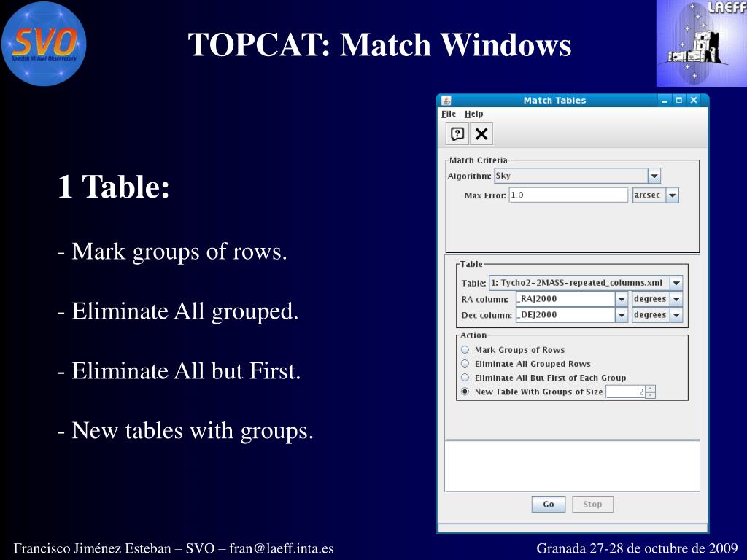
Task: Click the empty log output area
Action: click(572, 466)
